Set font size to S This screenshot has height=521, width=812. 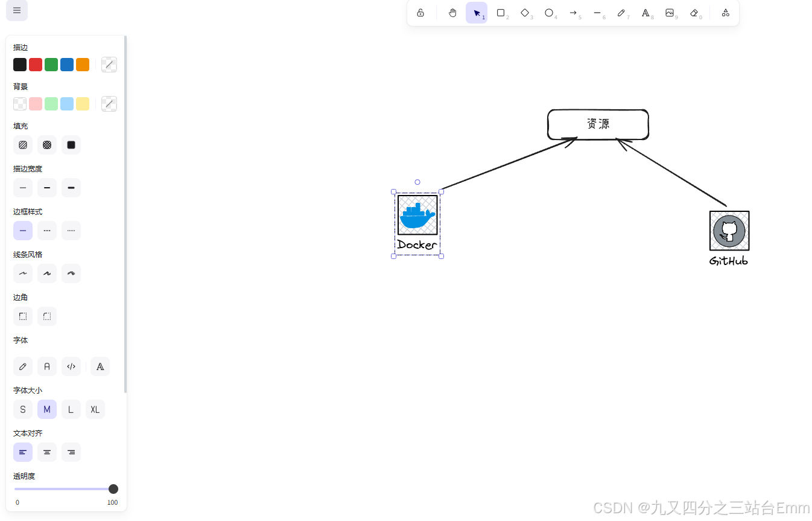pos(23,409)
